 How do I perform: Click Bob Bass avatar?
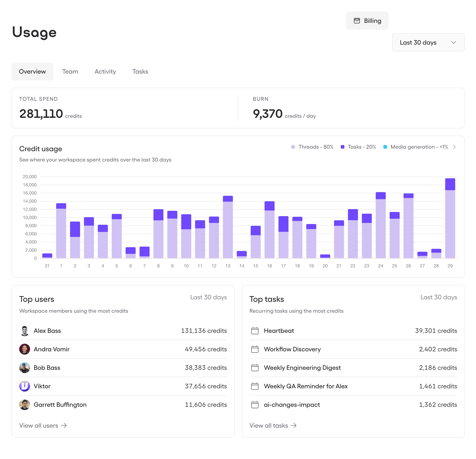(x=24, y=368)
